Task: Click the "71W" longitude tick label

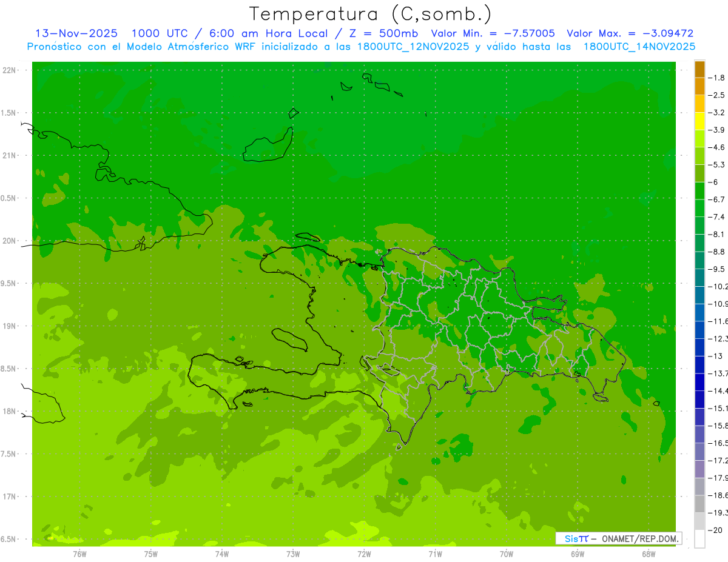Action: pyautogui.click(x=435, y=554)
